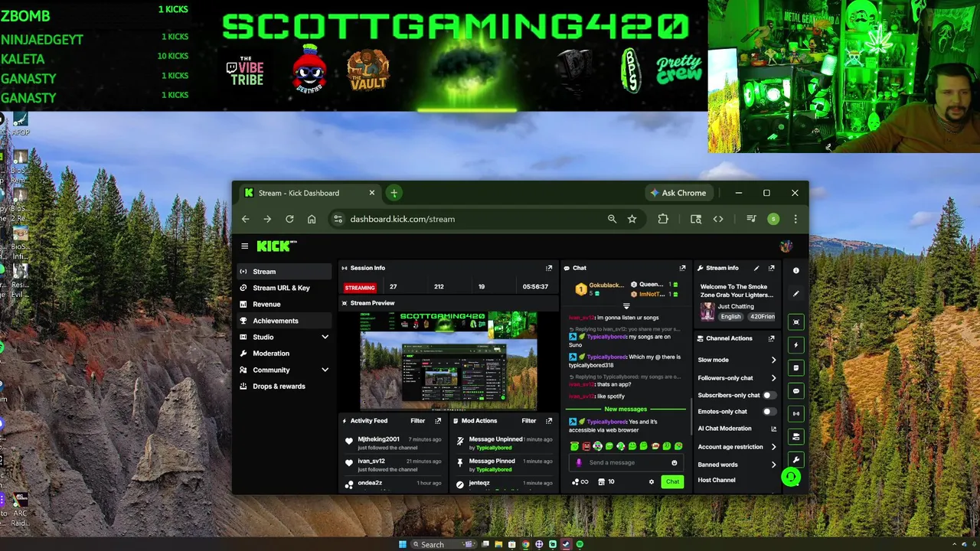
Task: Click the New messages divider in chat
Action: point(626,409)
